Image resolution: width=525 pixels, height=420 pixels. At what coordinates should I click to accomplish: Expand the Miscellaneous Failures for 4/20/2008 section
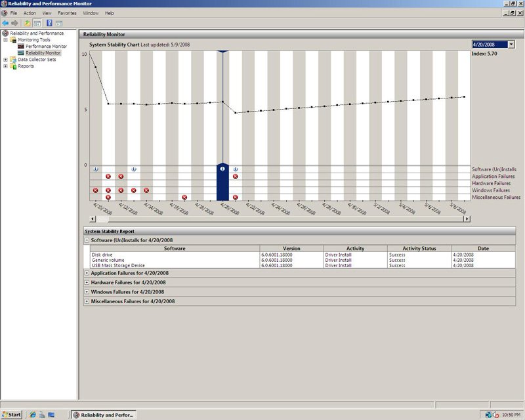[x=87, y=301]
